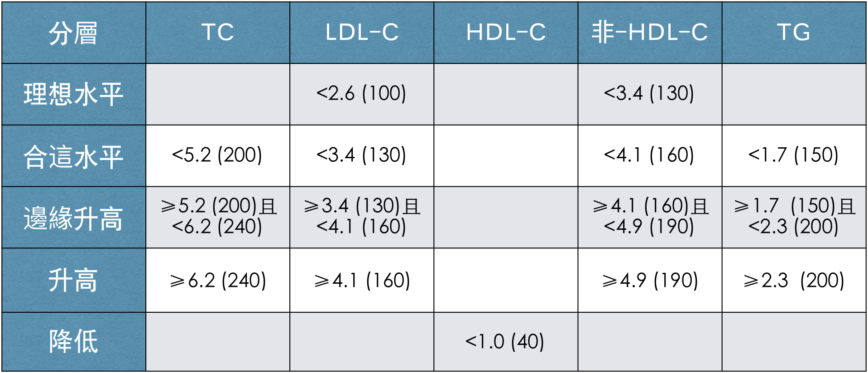Select the 合這水平 row label
This screenshot has width=868, height=373.
point(74,156)
